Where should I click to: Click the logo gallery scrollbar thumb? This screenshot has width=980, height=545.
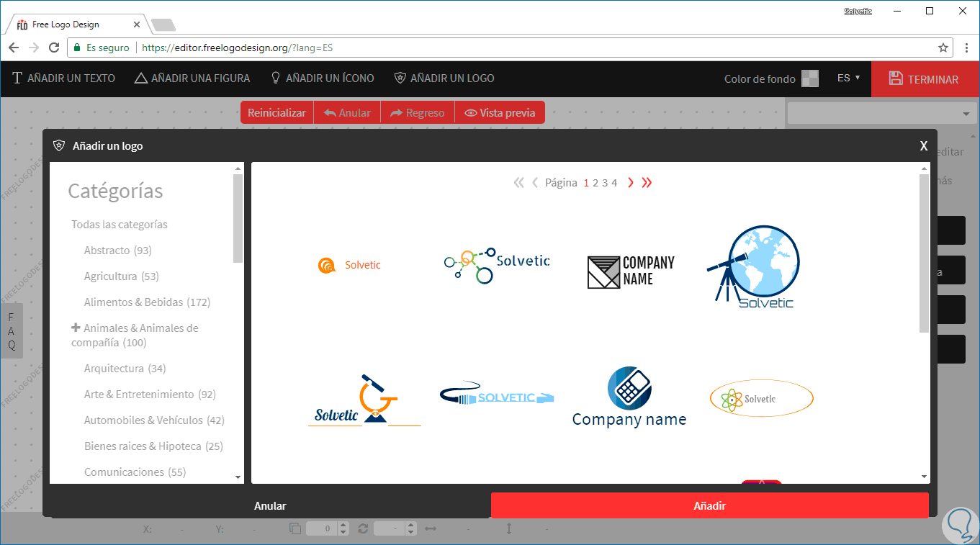tap(925, 253)
